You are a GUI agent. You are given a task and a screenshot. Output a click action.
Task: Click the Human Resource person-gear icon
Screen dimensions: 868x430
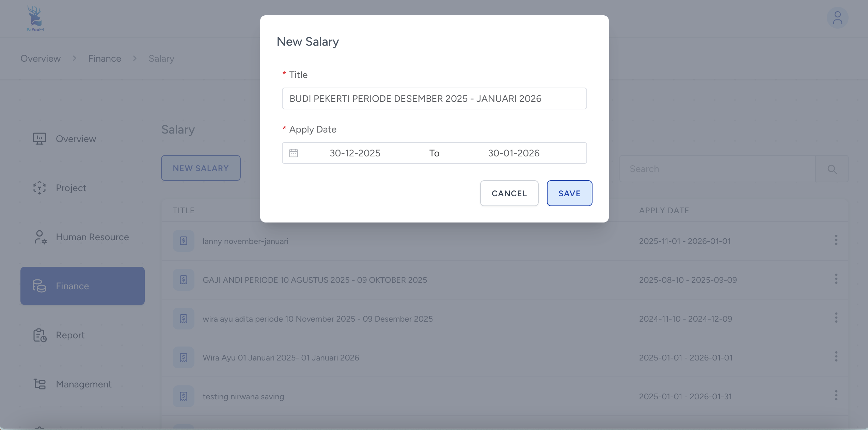pos(40,237)
